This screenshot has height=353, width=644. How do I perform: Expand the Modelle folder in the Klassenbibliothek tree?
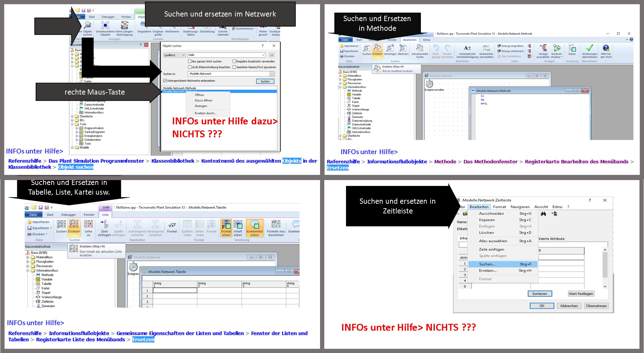point(72,148)
